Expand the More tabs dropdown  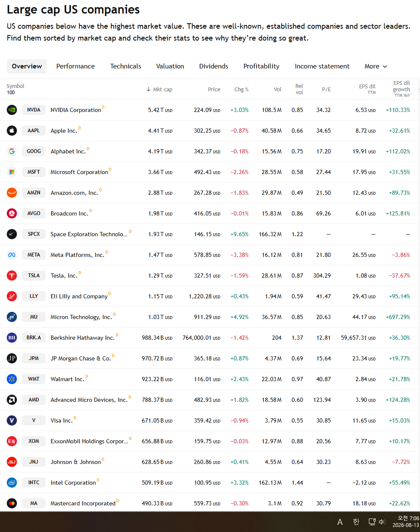click(x=376, y=66)
